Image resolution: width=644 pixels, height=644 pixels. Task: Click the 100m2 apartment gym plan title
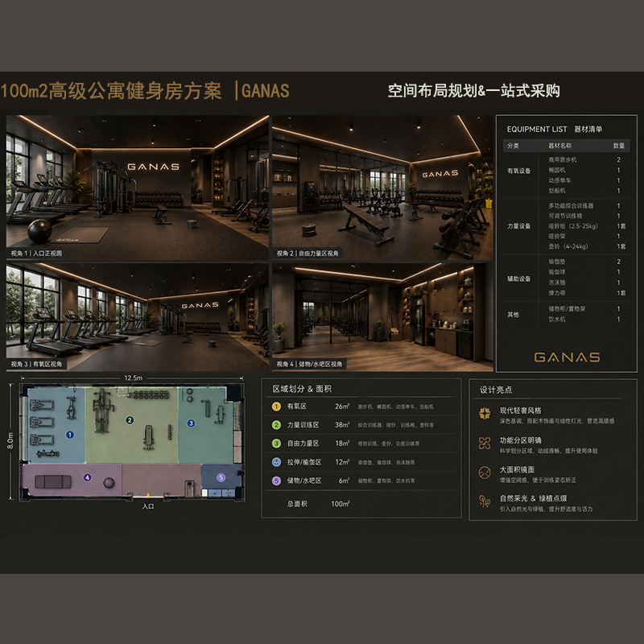111,91
